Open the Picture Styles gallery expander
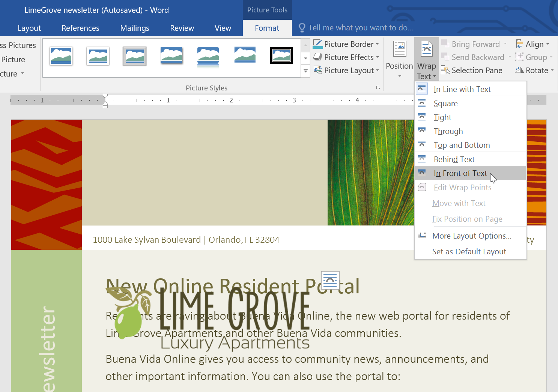The width and height of the screenshot is (558, 392). point(305,71)
